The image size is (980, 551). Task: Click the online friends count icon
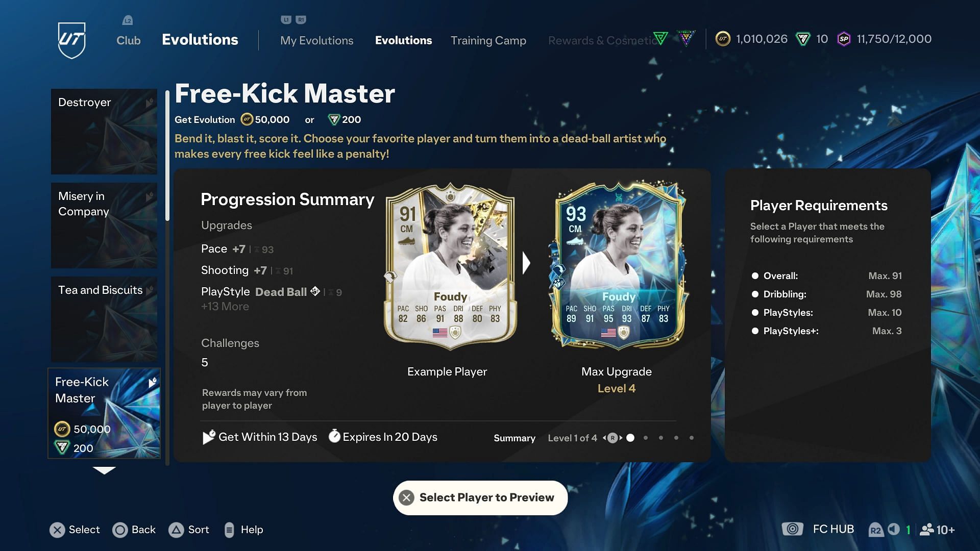tap(927, 530)
